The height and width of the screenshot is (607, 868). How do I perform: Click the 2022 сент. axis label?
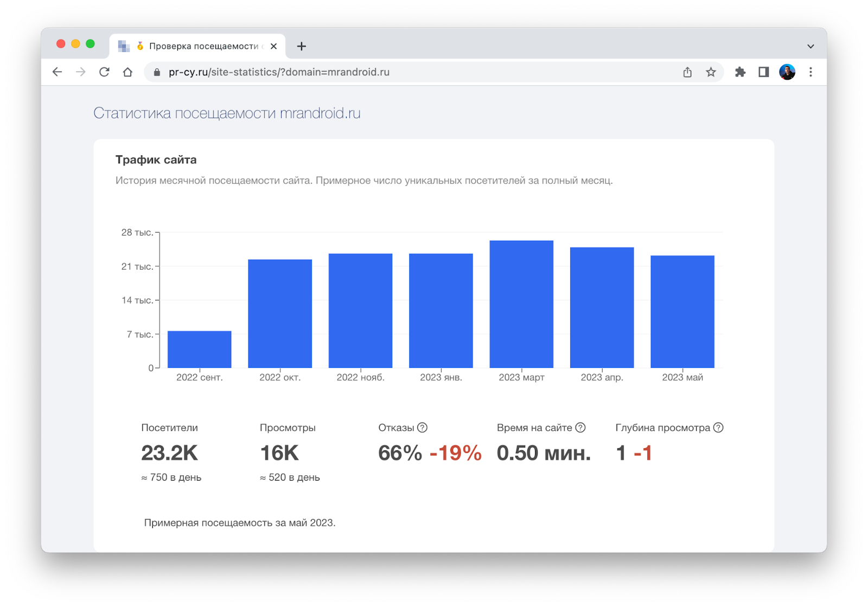200,377
